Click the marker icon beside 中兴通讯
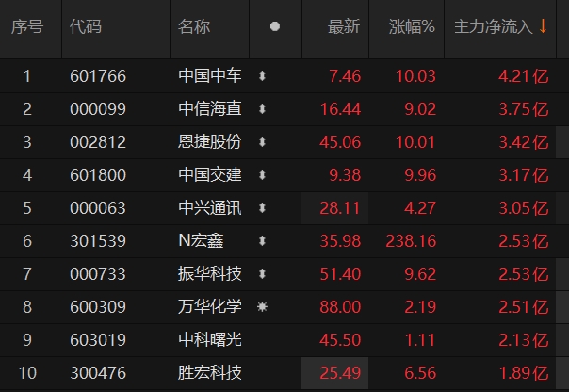 (x=263, y=208)
